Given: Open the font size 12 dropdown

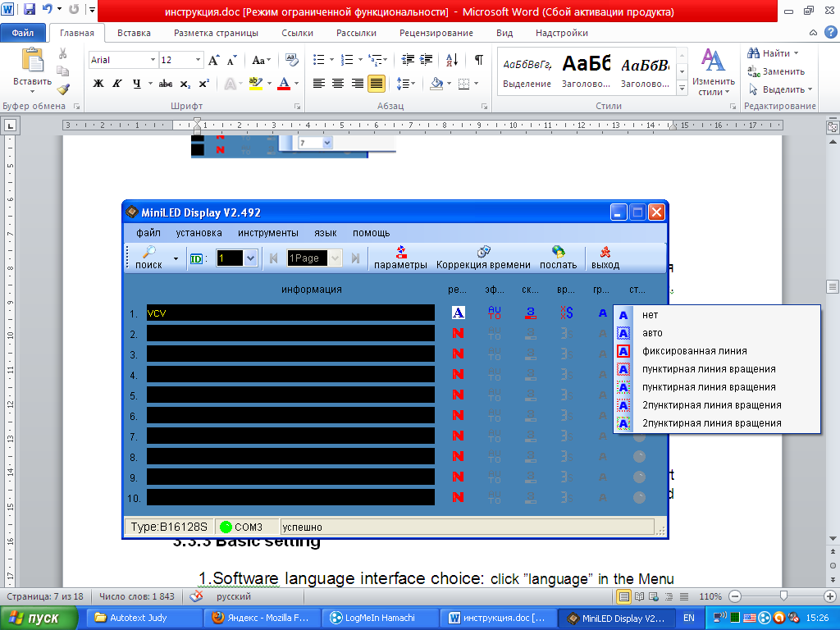Looking at the screenshot, I should [x=198, y=60].
